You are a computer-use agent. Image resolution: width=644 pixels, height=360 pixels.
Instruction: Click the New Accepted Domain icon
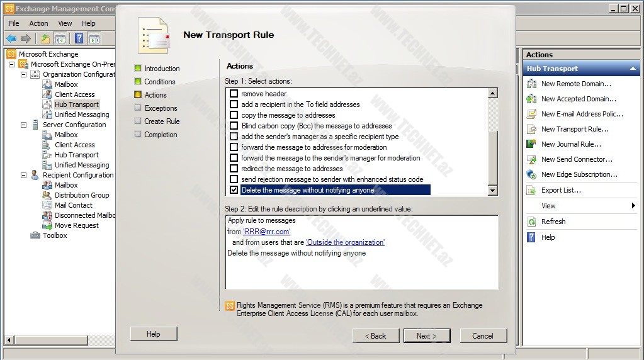pyautogui.click(x=531, y=99)
